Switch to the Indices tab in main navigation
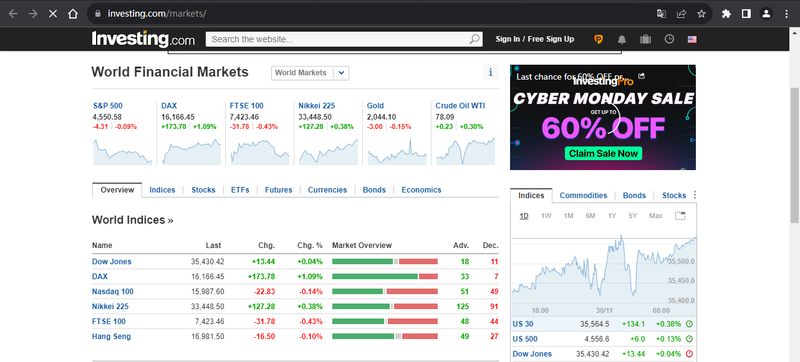The height and width of the screenshot is (362, 800). 162,190
